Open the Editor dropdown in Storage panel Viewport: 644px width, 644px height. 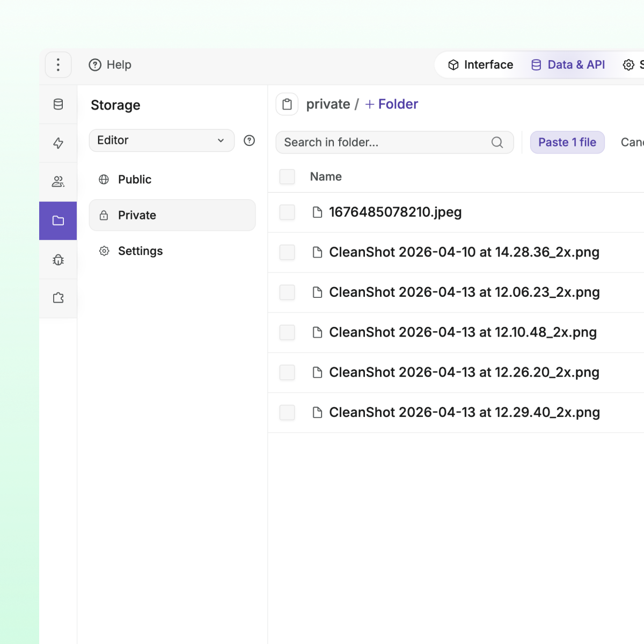162,141
